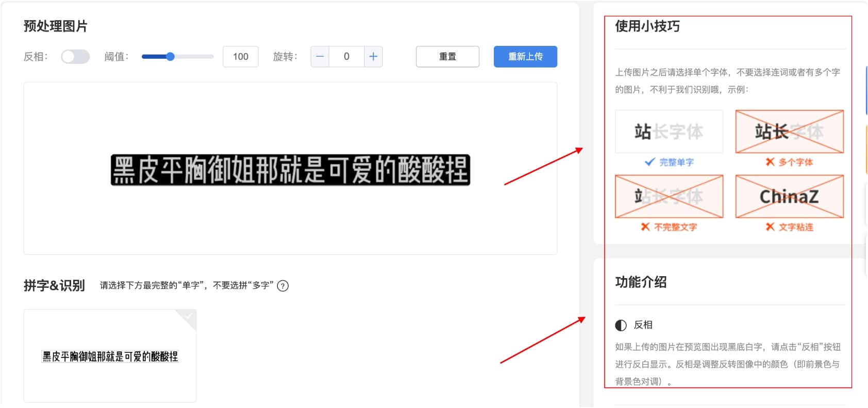The height and width of the screenshot is (408, 868).
Task: Decrease rotation with the minus button
Action: click(320, 57)
